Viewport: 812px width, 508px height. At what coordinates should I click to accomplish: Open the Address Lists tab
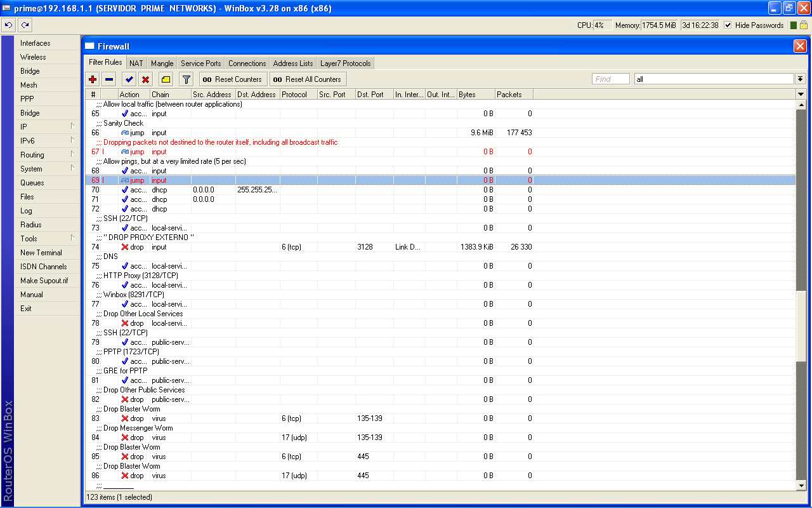pos(293,63)
